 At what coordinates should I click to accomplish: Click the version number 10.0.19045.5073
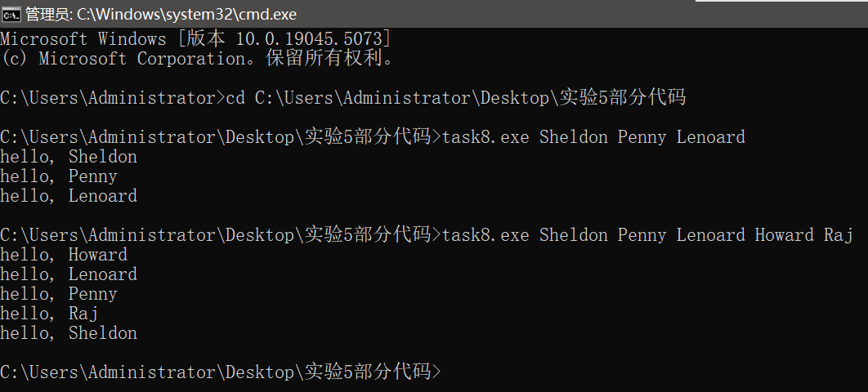309,39
